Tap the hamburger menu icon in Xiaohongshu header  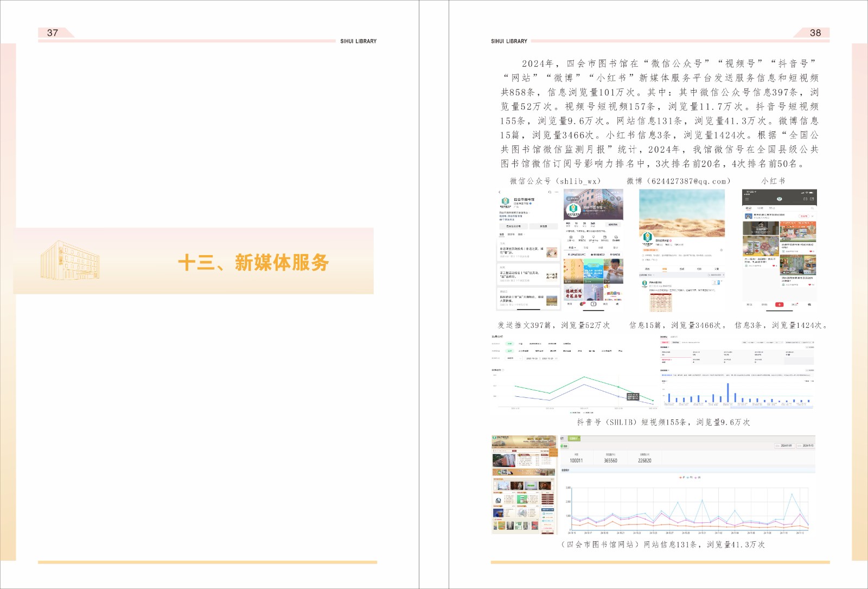pyautogui.click(x=747, y=199)
